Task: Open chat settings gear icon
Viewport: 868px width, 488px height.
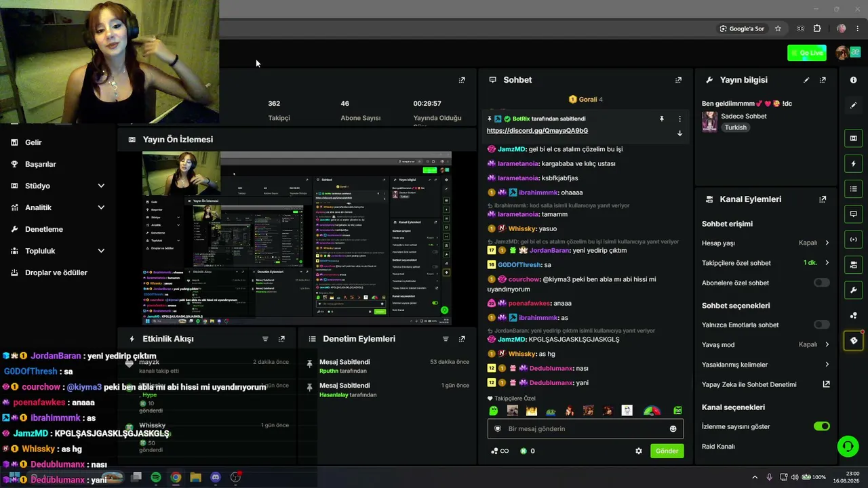Action: 638,451
